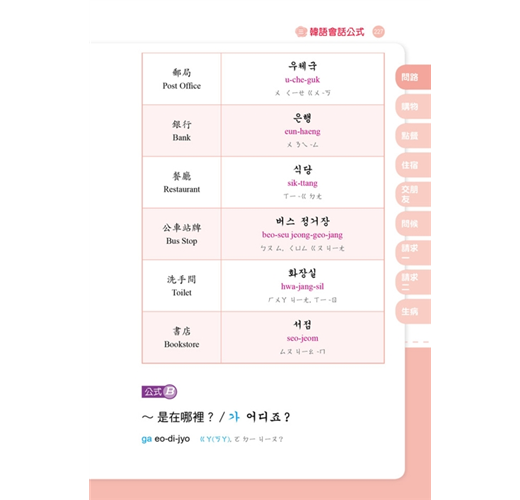Click the purple 公式 B badge
Image resolution: width=520 pixels, height=500 pixels.
point(159,391)
